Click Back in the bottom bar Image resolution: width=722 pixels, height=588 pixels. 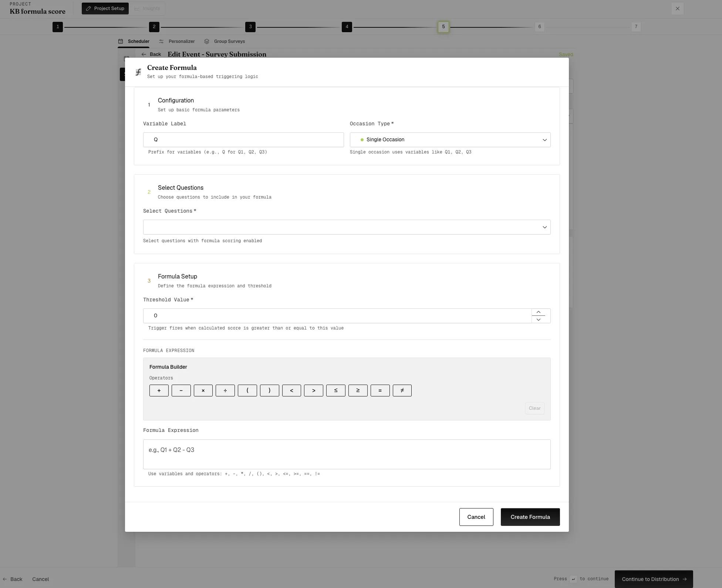(x=13, y=579)
